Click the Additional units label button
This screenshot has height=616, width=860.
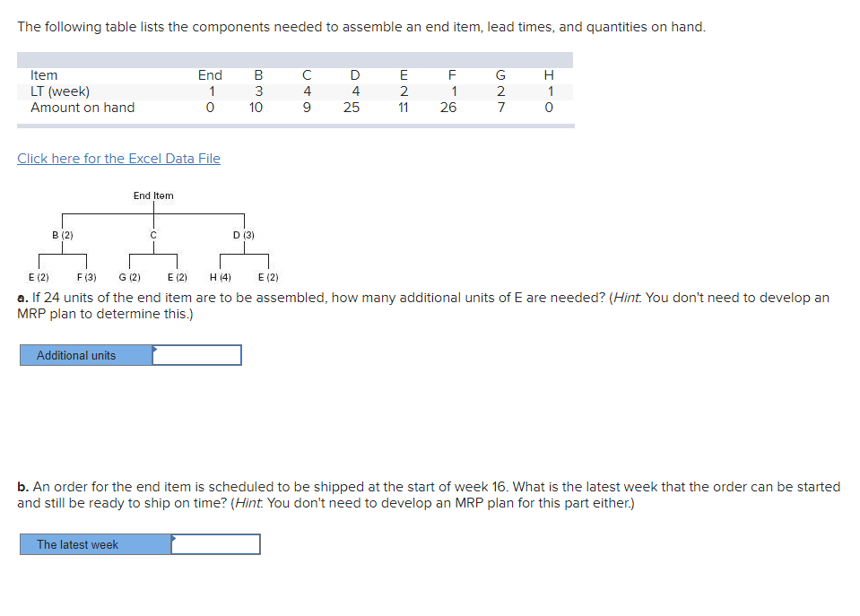pyautogui.click(x=78, y=355)
